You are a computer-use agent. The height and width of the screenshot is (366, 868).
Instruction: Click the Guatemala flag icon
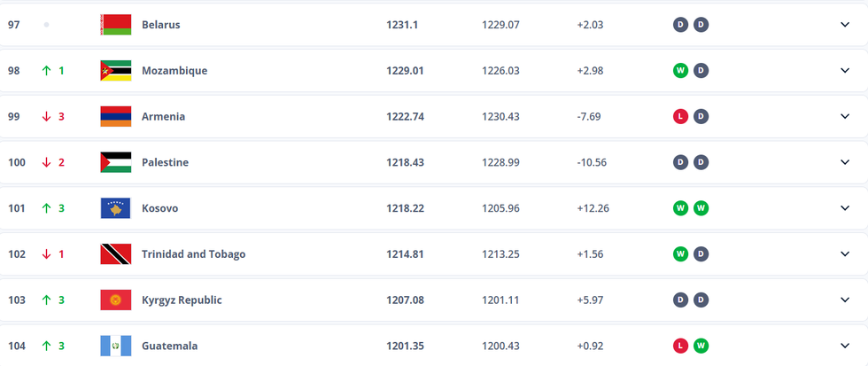116,346
